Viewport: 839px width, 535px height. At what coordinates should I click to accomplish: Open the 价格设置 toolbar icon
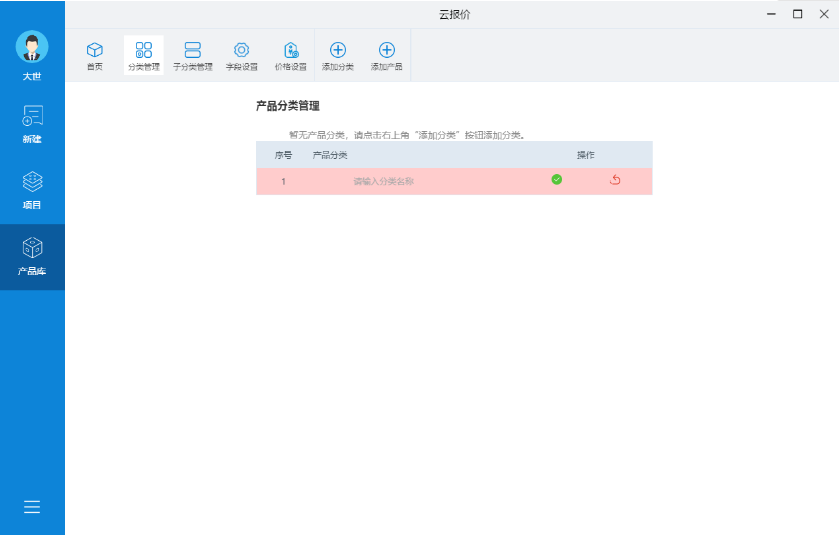coord(290,55)
